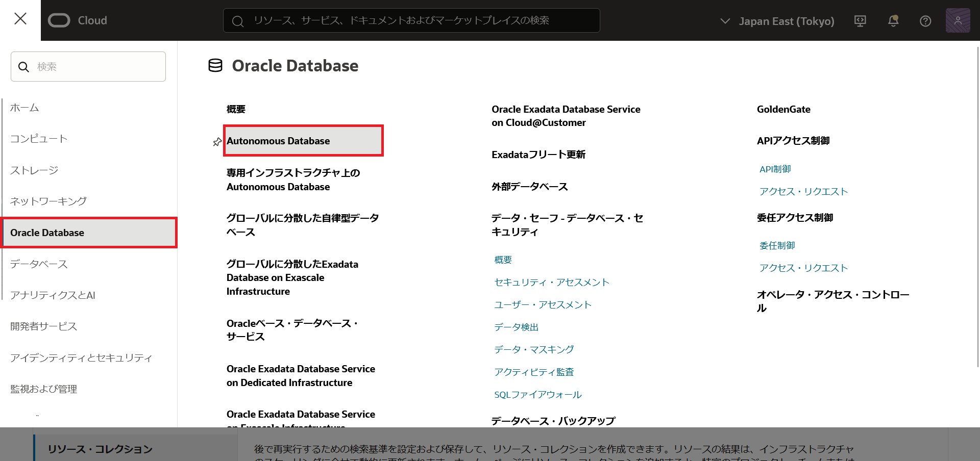Select コンピュート in the sidebar menu
The width and height of the screenshot is (980, 461).
coord(39,139)
